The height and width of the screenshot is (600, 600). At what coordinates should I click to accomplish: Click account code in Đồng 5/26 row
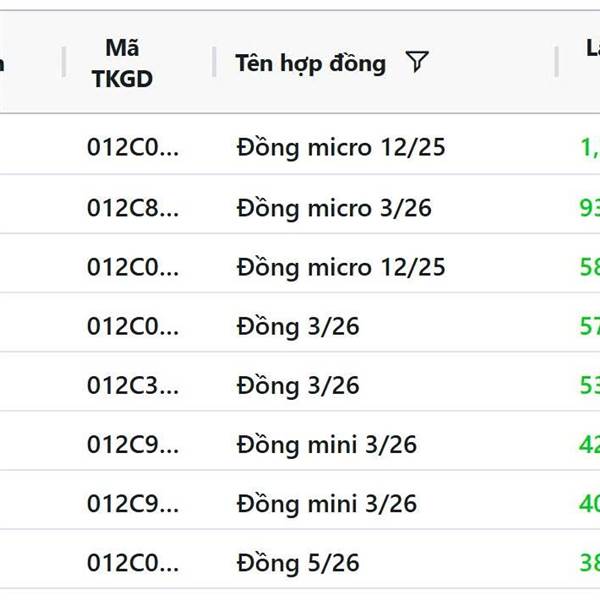click(x=133, y=563)
